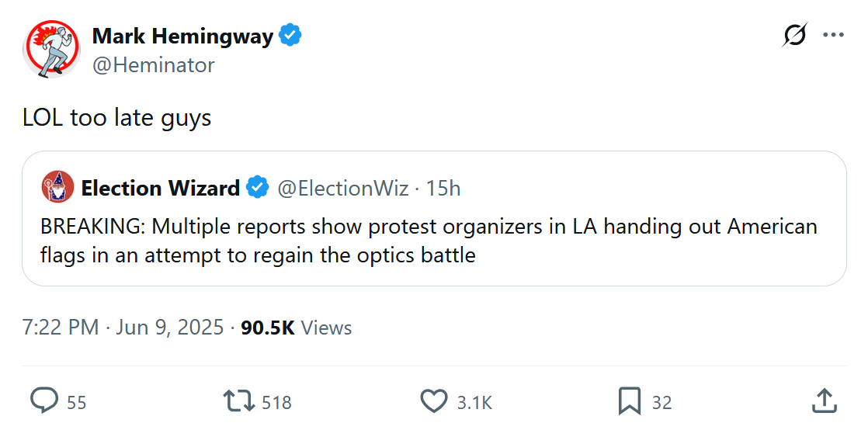The height and width of the screenshot is (430, 868).
Task: Visit the @Heminator handle link
Action: 154,65
